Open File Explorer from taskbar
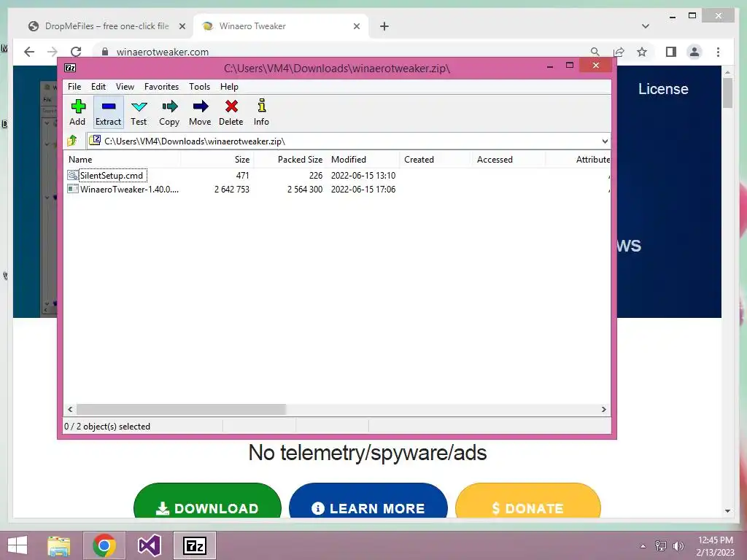This screenshot has height=560, width=747. (58, 545)
